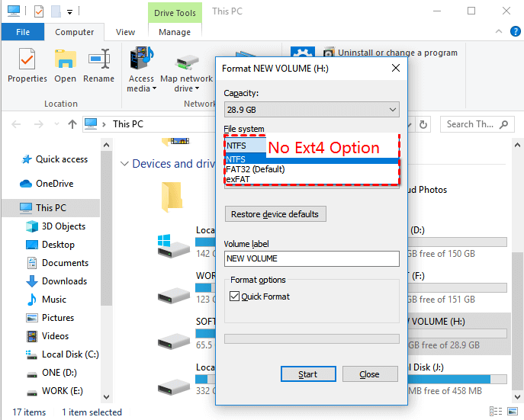
Task: Click the Close button in Format dialog
Action: (370, 374)
